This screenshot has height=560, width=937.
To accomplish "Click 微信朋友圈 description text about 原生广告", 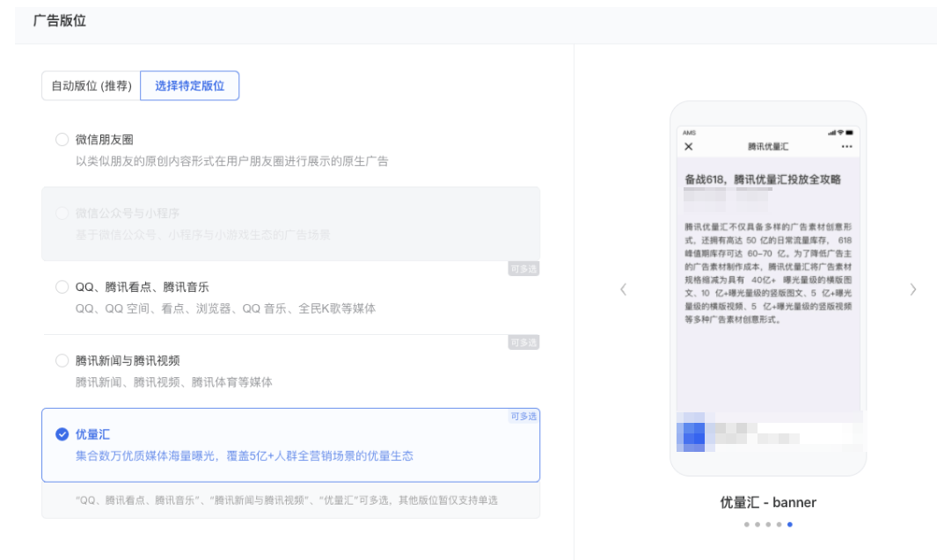I will pos(232,161).
